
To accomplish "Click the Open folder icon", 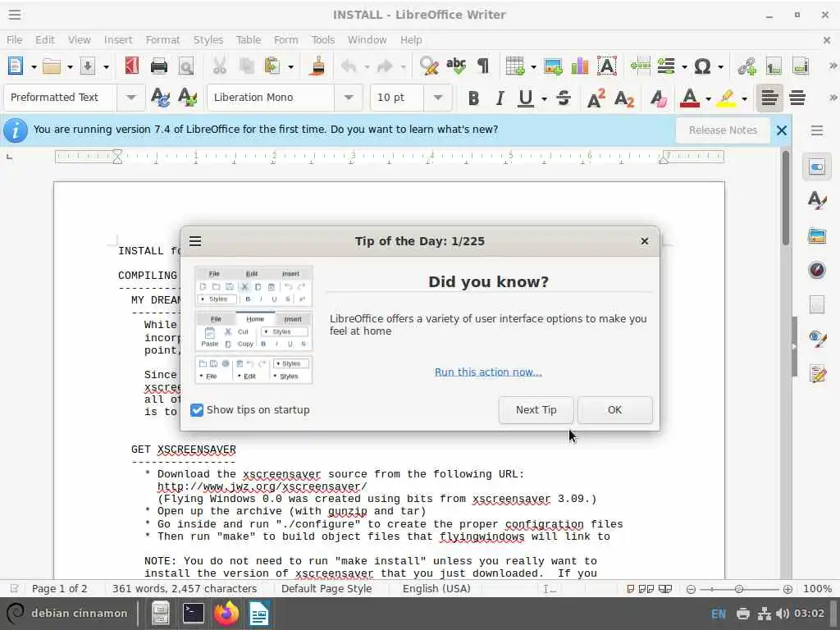I will pyautogui.click(x=52, y=66).
